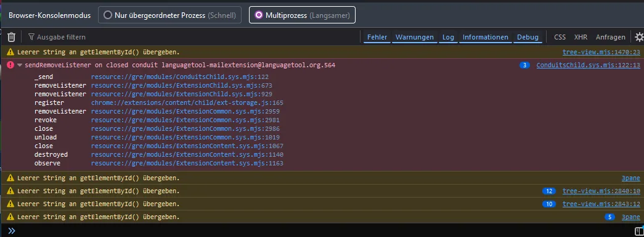Screen dimensions: 644x237
Task: Click the sendRemoveListener error message text
Action: point(180,65)
